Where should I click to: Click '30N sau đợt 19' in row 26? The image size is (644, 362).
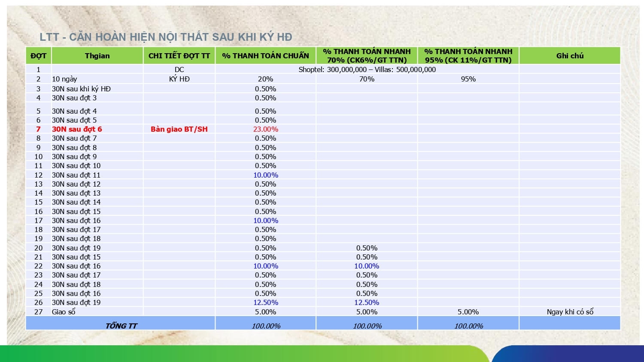coord(97,302)
